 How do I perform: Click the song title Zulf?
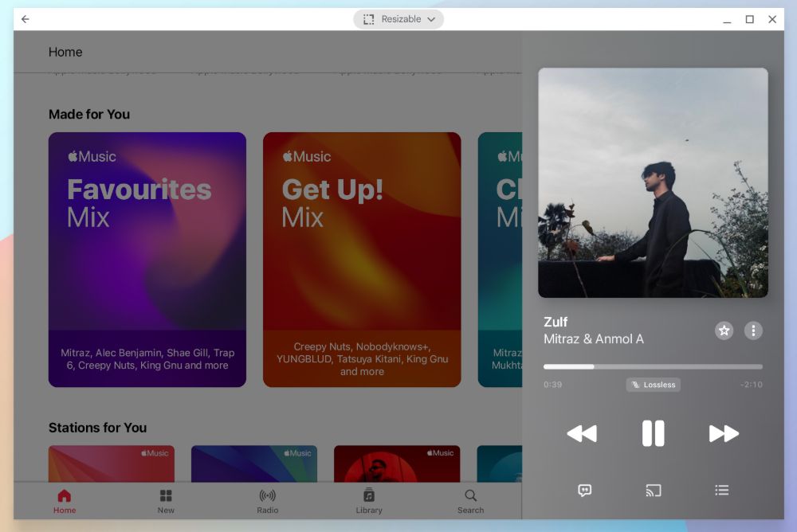tap(556, 323)
